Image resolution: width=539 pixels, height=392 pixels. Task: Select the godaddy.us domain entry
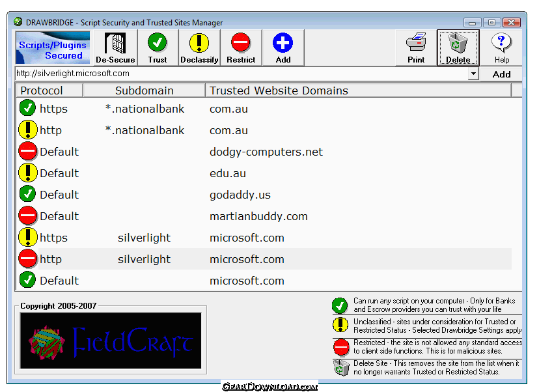(240, 195)
